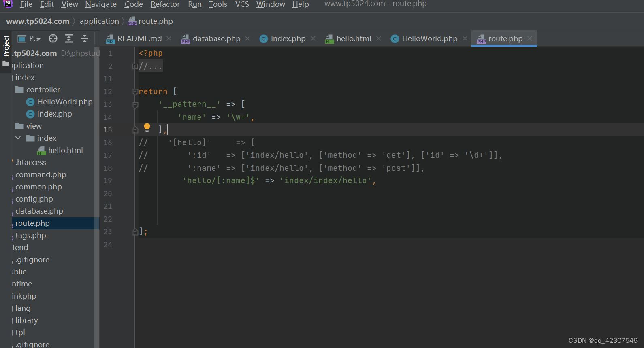Select database.php in project tree
Screen dimensions: 644x348
[x=39, y=211]
